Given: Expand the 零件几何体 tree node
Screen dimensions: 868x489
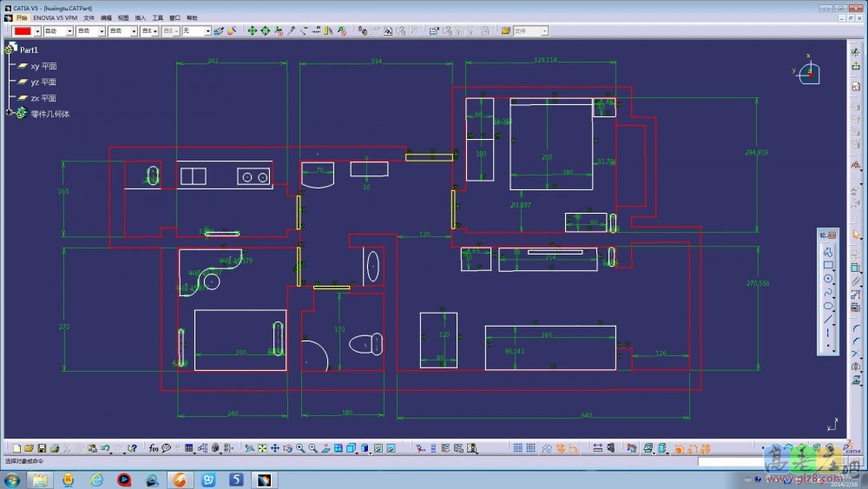Looking at the screenshot, I should click(x=9, y=113).
